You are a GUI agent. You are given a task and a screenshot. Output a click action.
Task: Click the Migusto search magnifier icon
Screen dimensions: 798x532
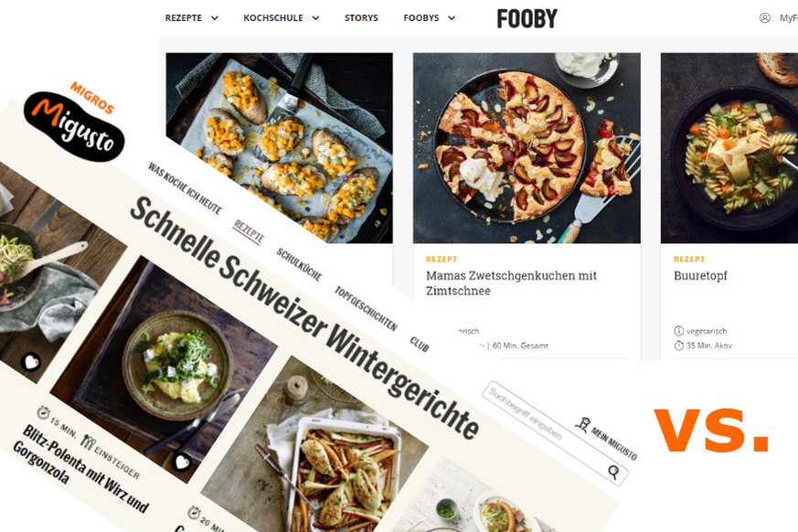click(x=613, y=472)
